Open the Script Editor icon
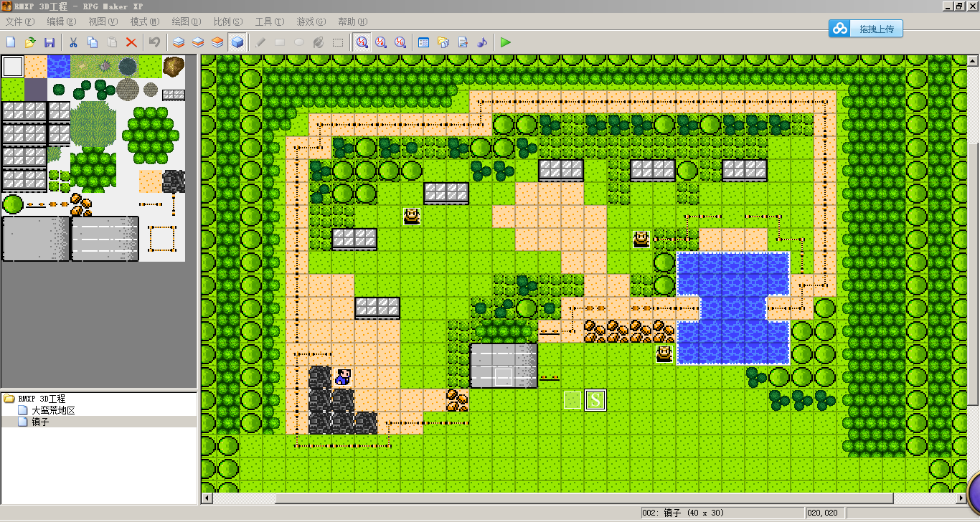Viewport: 980px width, 522px height. tap(463, 42)
